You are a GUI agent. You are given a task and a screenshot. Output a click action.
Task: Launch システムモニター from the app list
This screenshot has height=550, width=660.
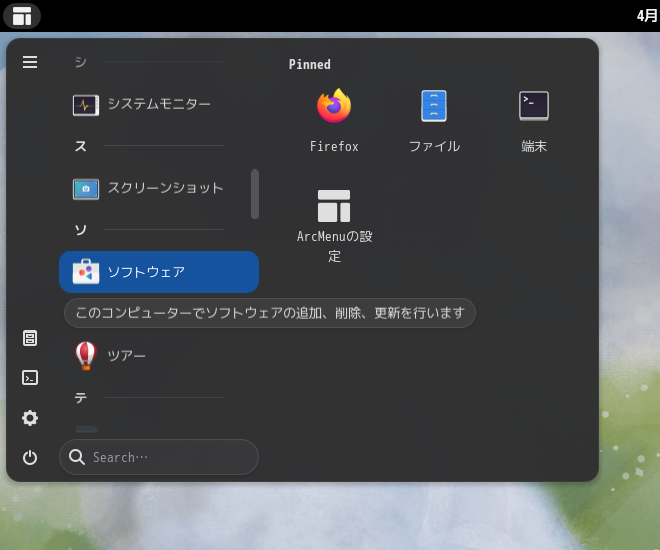159,104
